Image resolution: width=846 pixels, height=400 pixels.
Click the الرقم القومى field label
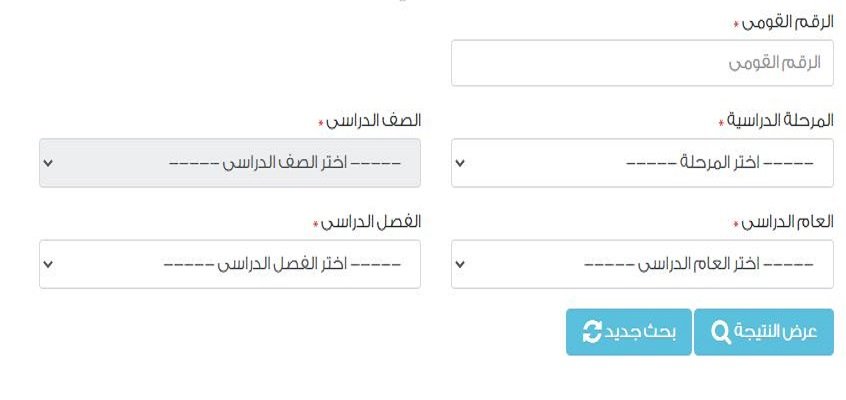[x=788, y=23]
